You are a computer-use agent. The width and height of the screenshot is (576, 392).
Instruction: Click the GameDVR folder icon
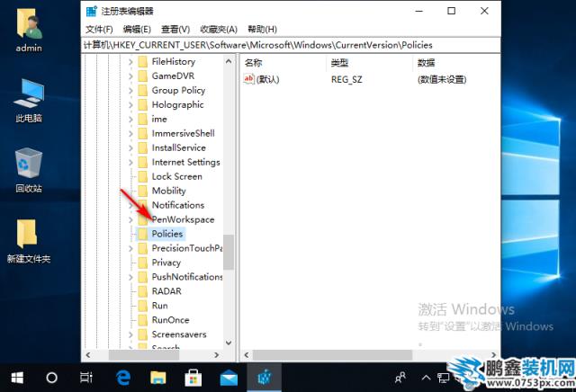pyautogui.click(x=143, y=76)
